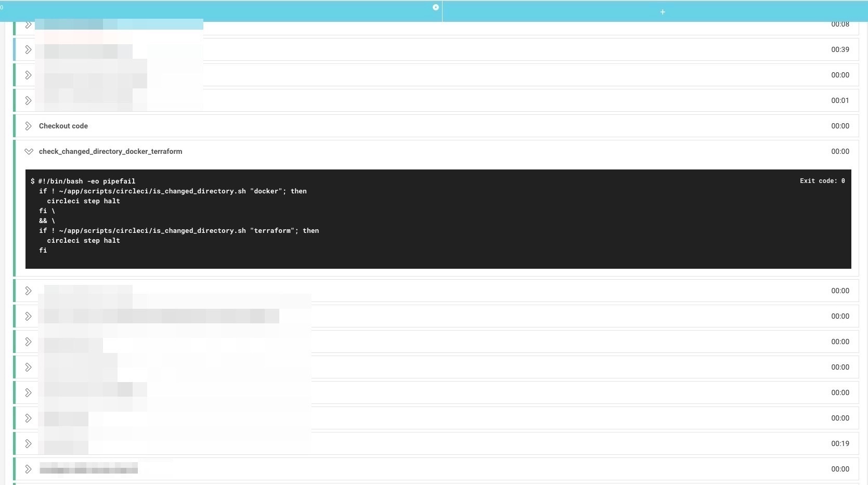
Task: Expand the step just below the 00:19 step
Action: pos(29,469)
